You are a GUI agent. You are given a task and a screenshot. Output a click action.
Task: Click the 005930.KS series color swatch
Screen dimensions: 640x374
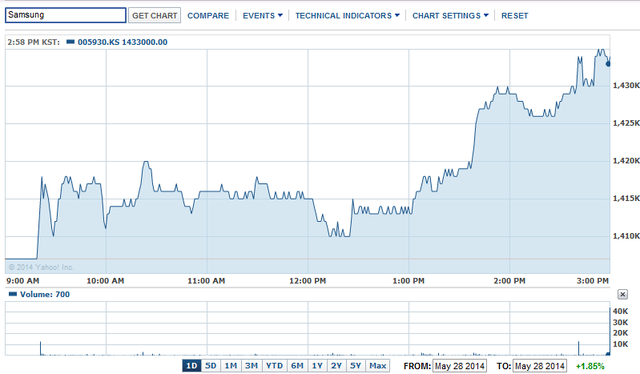tap(70, 42)
